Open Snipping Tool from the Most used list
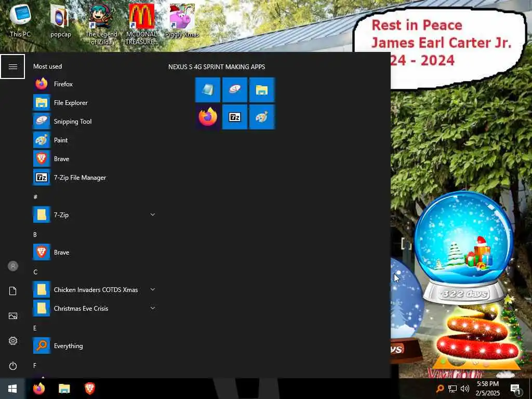532x399 pixels. tap(95, 121)
